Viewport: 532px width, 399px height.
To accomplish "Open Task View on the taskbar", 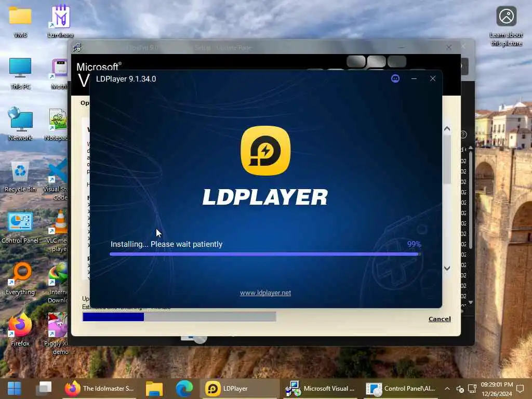I will click(44, 389).
